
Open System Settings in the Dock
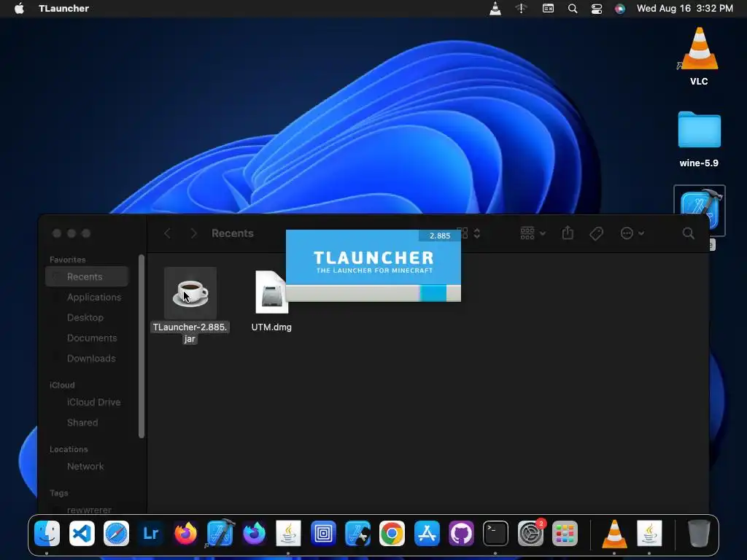pos(530,533)
